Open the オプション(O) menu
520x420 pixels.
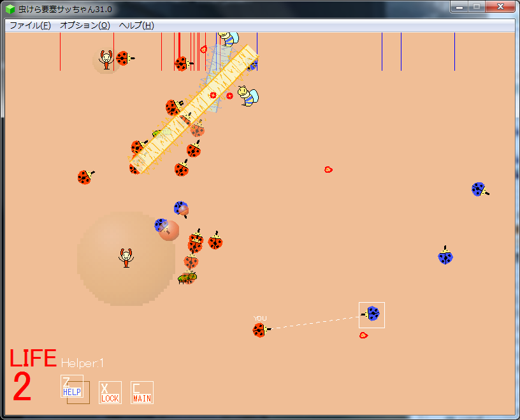[x=85, y=25]
